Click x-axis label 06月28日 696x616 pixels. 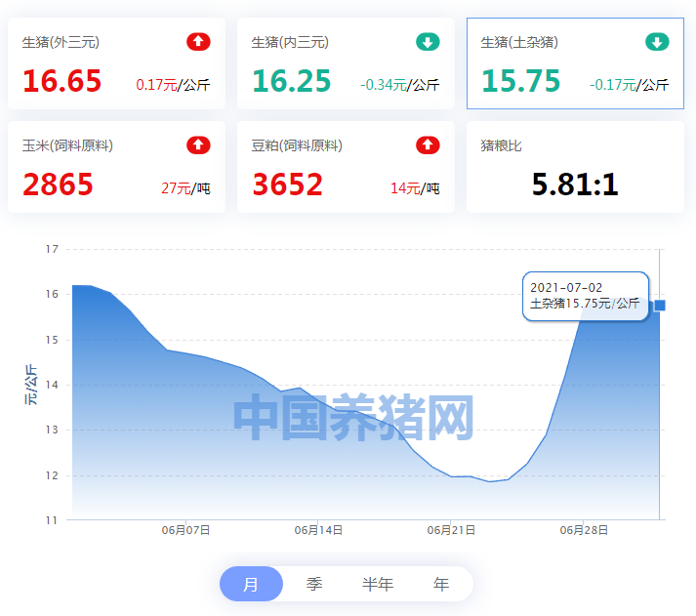(584, 530)
